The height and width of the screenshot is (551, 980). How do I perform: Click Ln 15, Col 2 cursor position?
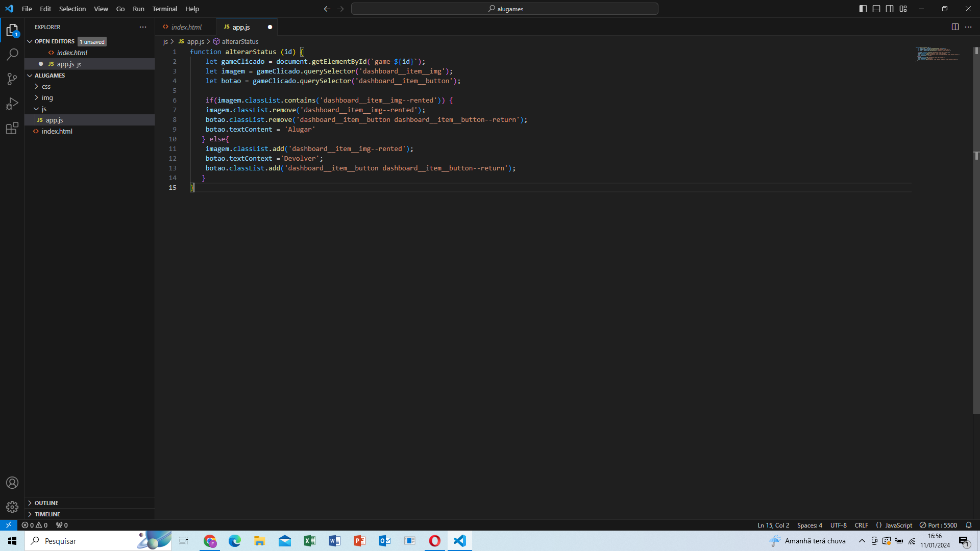[773, 525]
